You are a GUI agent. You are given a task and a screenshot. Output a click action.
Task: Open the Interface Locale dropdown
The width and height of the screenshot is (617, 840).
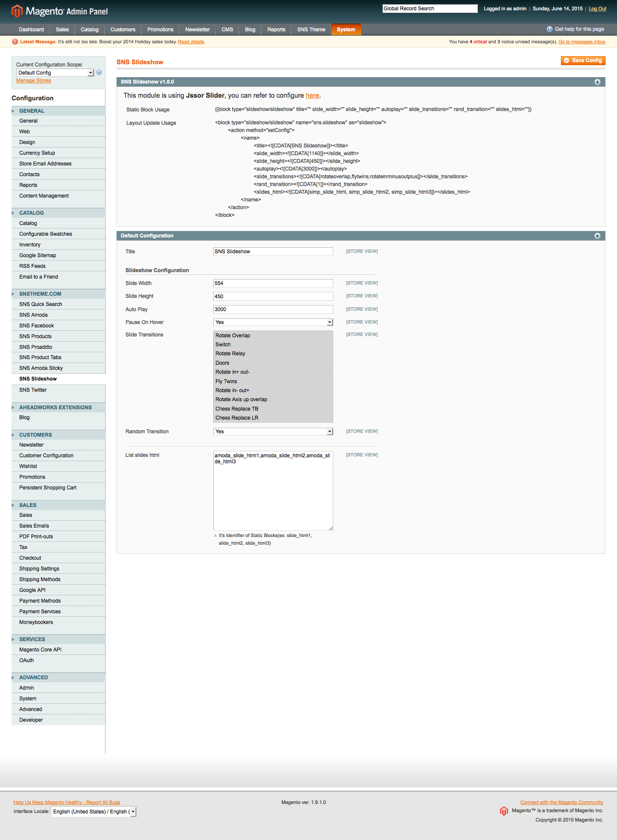(93, 812)
